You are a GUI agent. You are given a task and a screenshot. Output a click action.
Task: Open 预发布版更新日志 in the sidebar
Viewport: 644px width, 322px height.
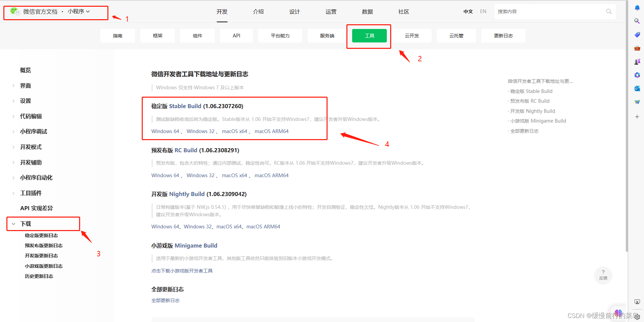click(x=44, y=246)
